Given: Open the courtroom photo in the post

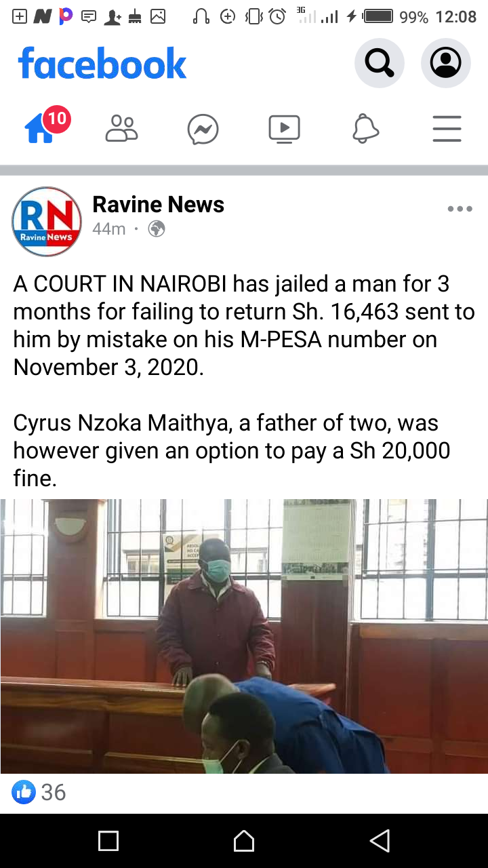Looking at the screenshot, I should pos(244,636).
